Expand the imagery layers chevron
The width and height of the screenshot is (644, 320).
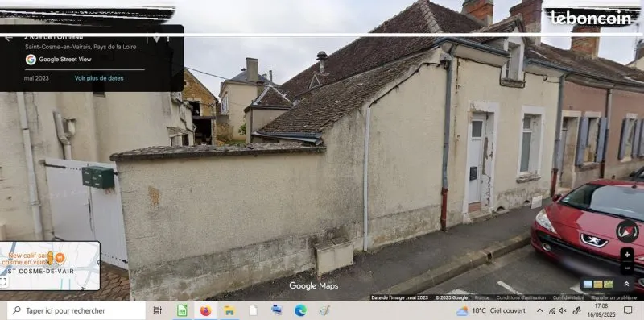pyautogui.click(x=626, y=284)
